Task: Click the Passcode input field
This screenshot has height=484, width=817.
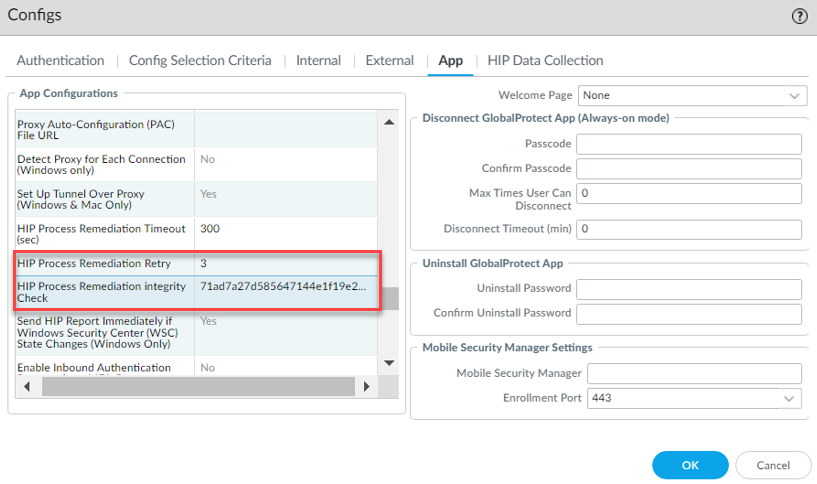Action: [x=689, y=144]
